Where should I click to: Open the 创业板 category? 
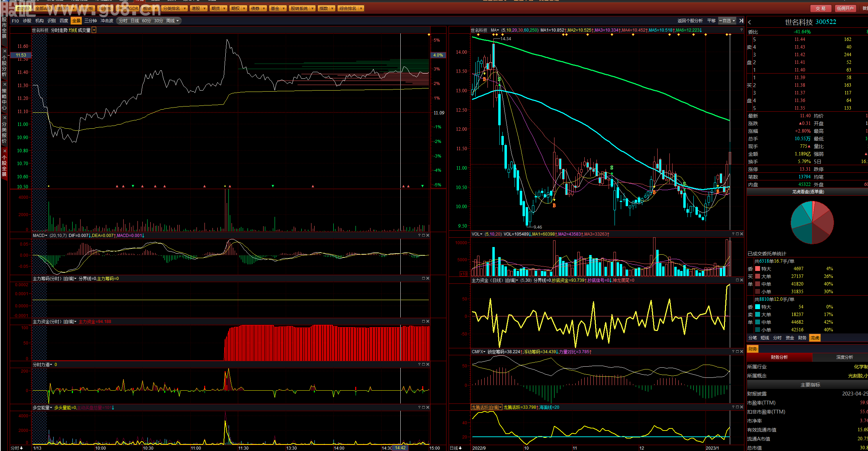click(x=86, y=8)
